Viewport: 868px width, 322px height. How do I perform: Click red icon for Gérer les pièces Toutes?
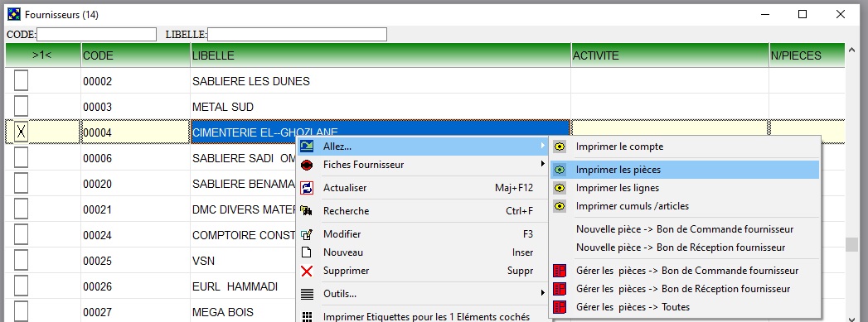pos(560,306)
